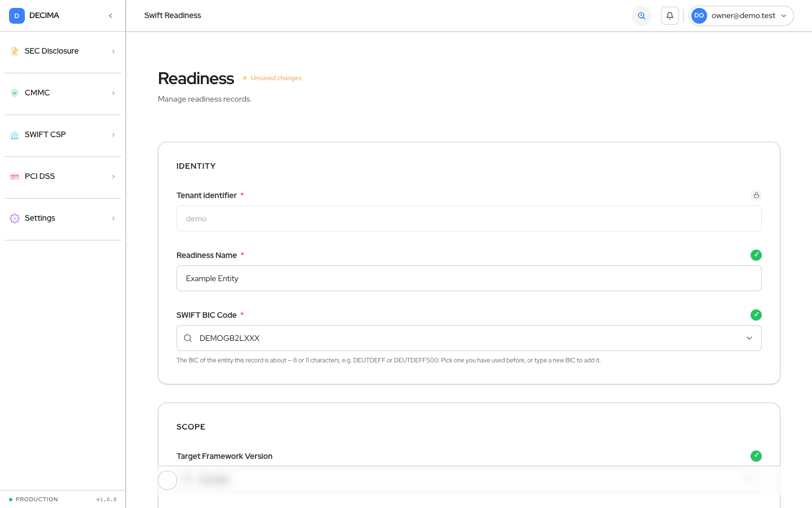Open notifications bell
Screen dimensions: 812x508
click(670, 16)
